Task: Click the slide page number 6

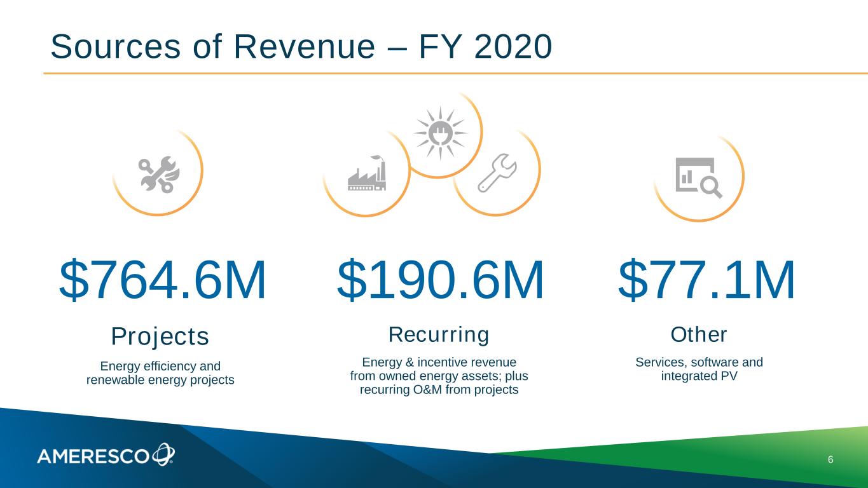Action: tap(830, 459)
